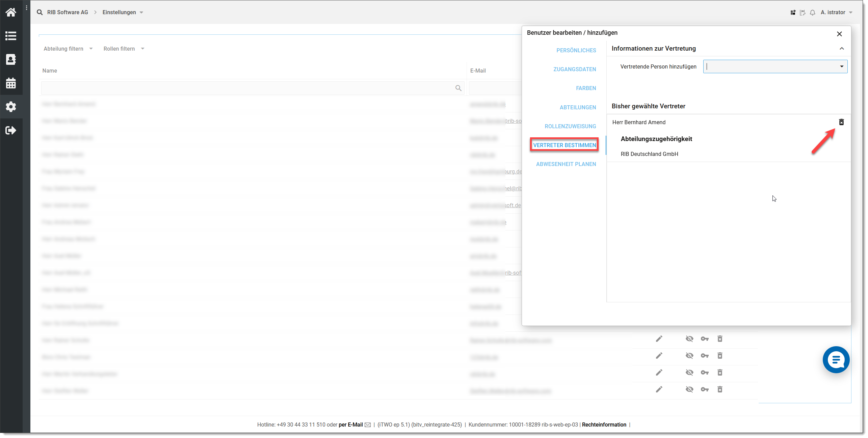
Task: Click key icon in the bottom table row
Action: (705, 389)
